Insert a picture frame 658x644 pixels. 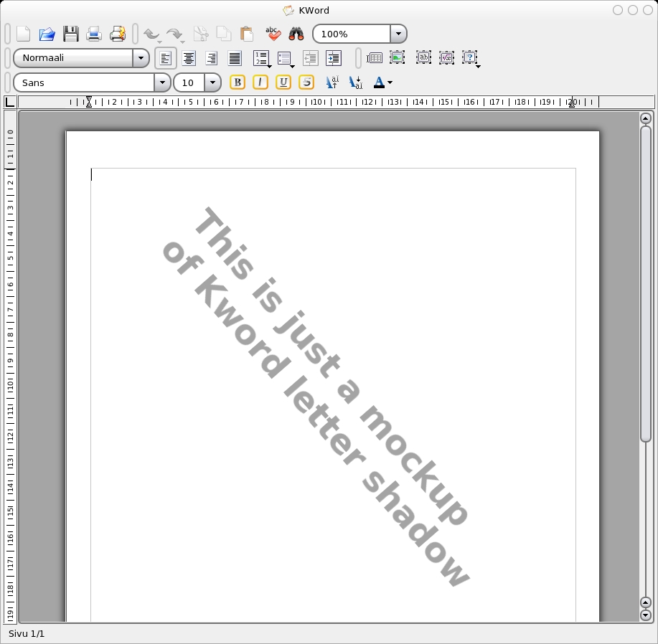coord(397,57)
